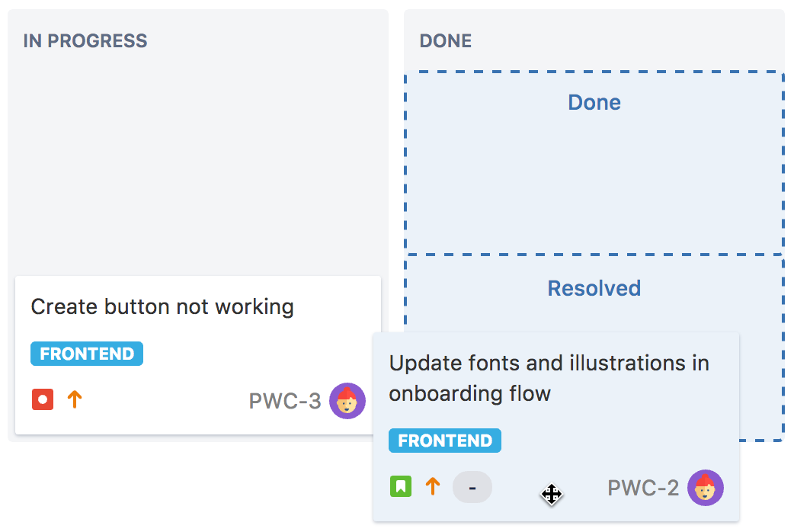Click the red bug issue type icon
The height and width of the screenshot is (532, 794).
tap(43, 399)
